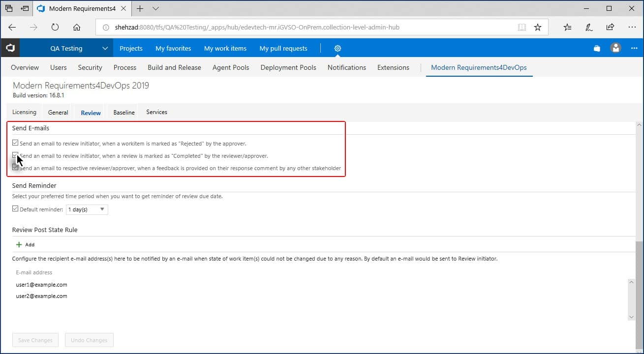Refresh the page with reload icon
Image resolution: width=644 pixels, height=354 pixels.
[x=55, y=28]
